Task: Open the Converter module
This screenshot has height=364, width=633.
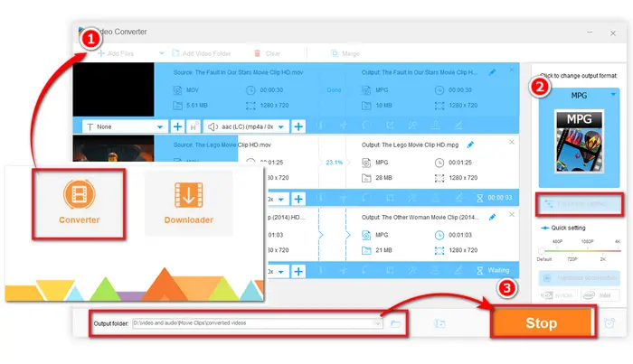Action: click(80, 204)
